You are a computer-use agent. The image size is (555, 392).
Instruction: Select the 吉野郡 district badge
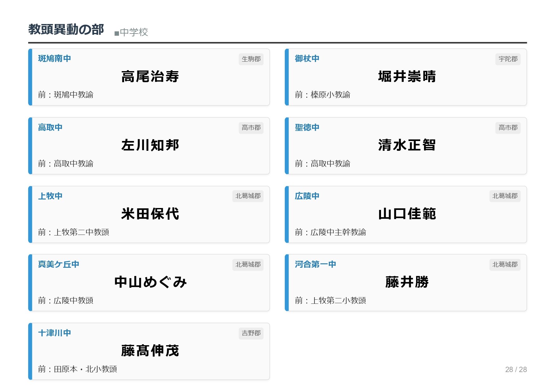[x=251, y=333]
